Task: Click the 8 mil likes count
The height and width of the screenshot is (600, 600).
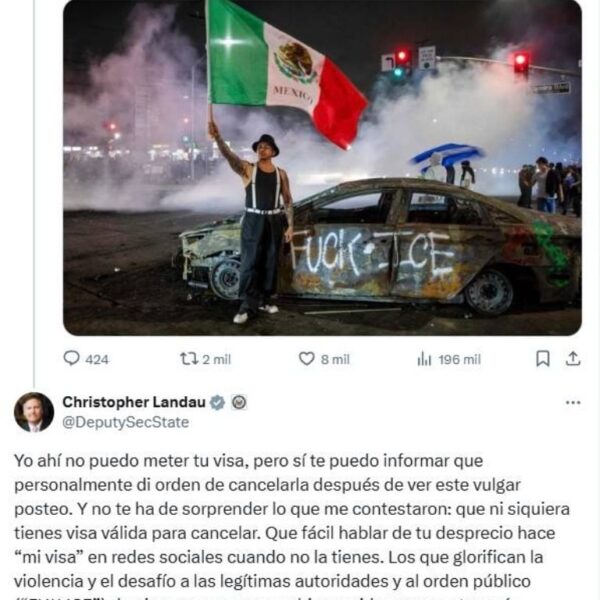Action: coord(335,360)
